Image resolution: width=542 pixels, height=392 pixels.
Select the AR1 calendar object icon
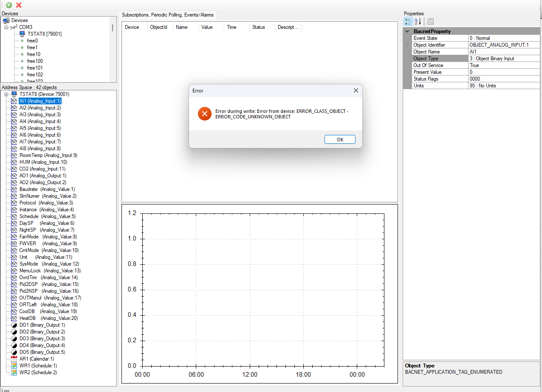[x=14, y=359]
